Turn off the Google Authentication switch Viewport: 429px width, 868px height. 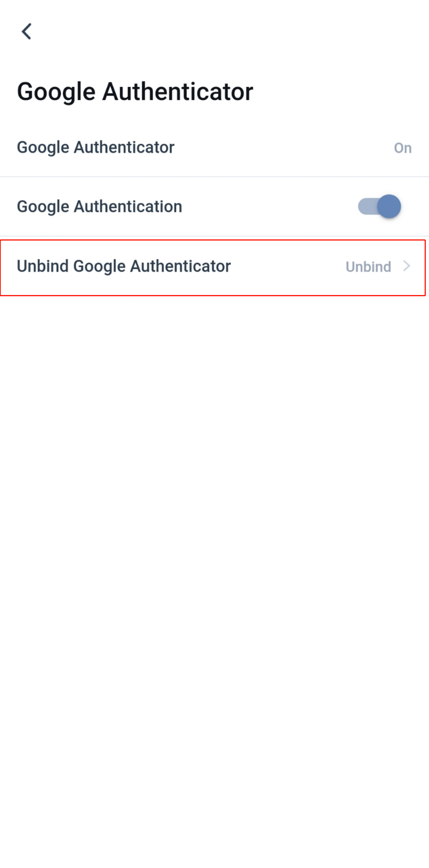point(379,206)
